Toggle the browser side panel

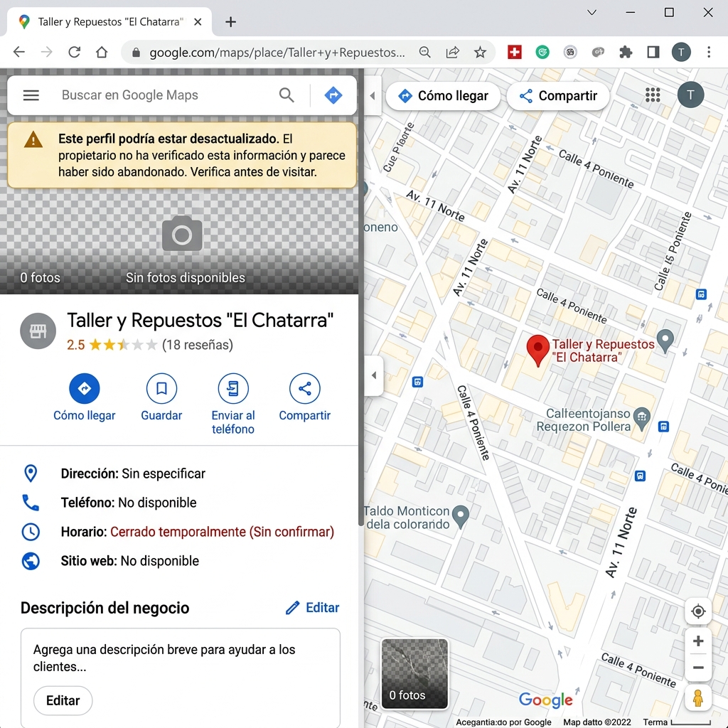click(653, 52)
